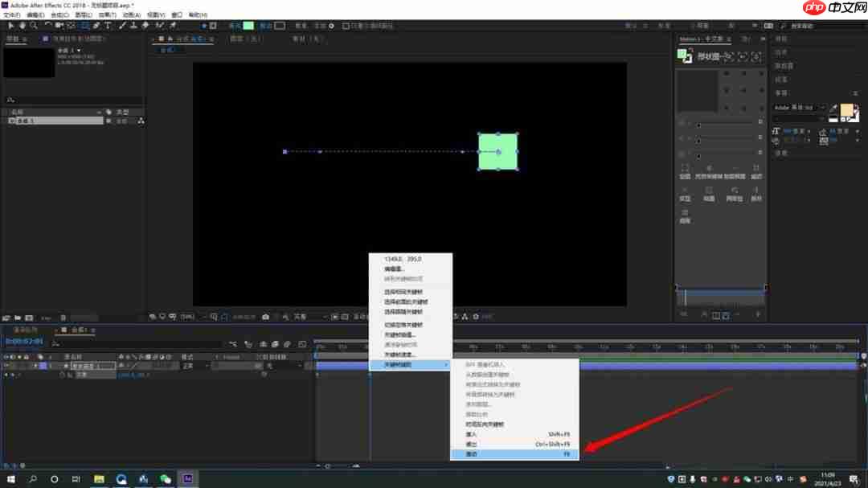Open the File menu in menu bar
Image resolution: width=868 pixels, height=488 pixels.
11,14
